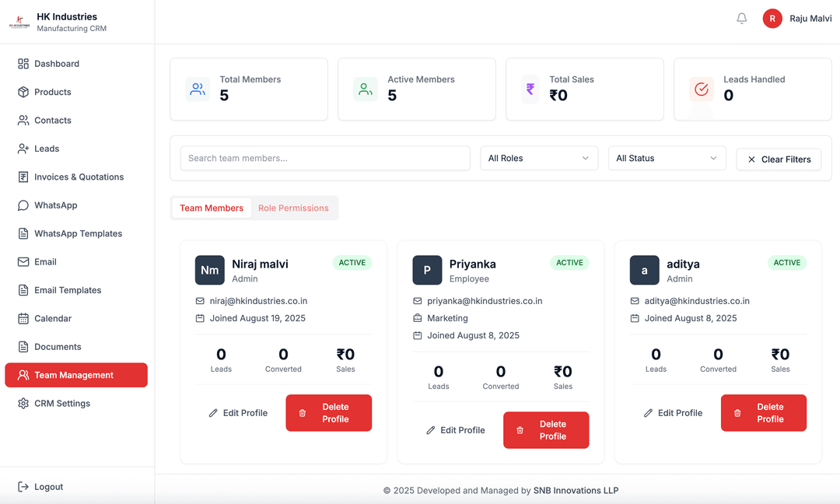Open the All Roles dropdown
This screenshot has width=840, height=504.
tap(539, 158)
